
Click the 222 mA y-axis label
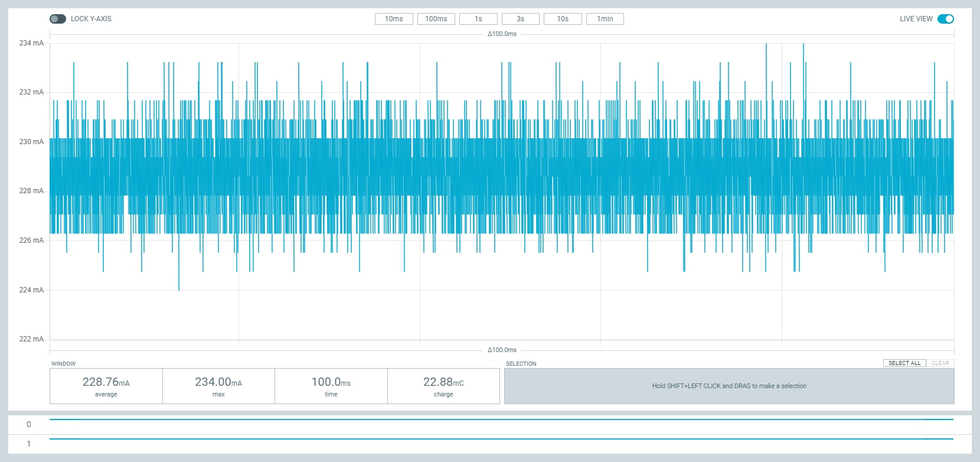click(x=31, y=339)
